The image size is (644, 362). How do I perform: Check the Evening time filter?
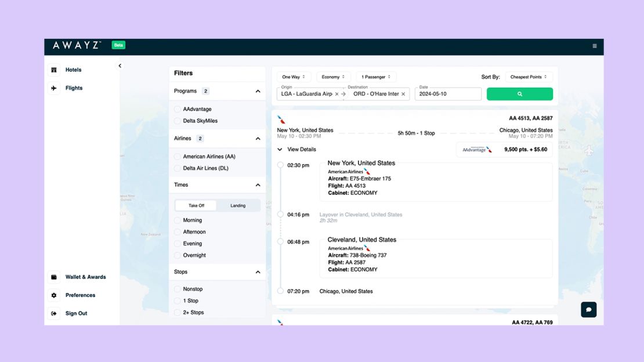178,244
